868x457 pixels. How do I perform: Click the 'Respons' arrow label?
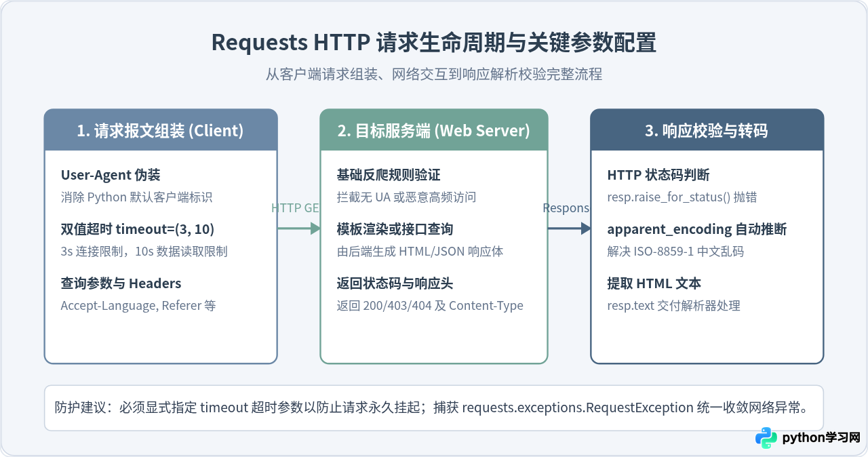566,208
